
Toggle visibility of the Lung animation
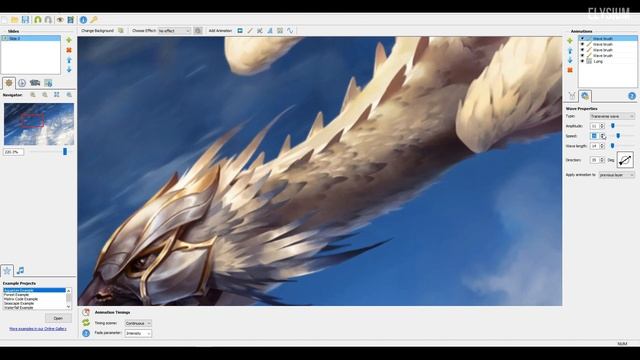[582, 61]
